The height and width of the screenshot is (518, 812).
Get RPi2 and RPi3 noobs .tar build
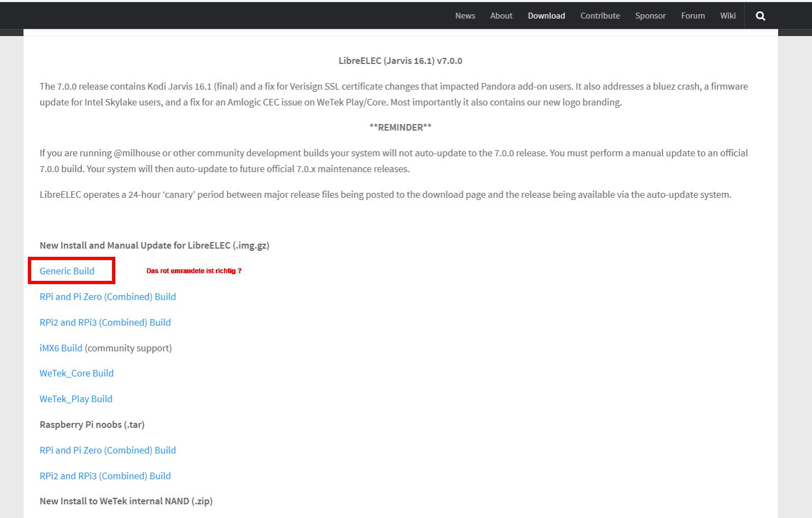[x=105, y=476]
